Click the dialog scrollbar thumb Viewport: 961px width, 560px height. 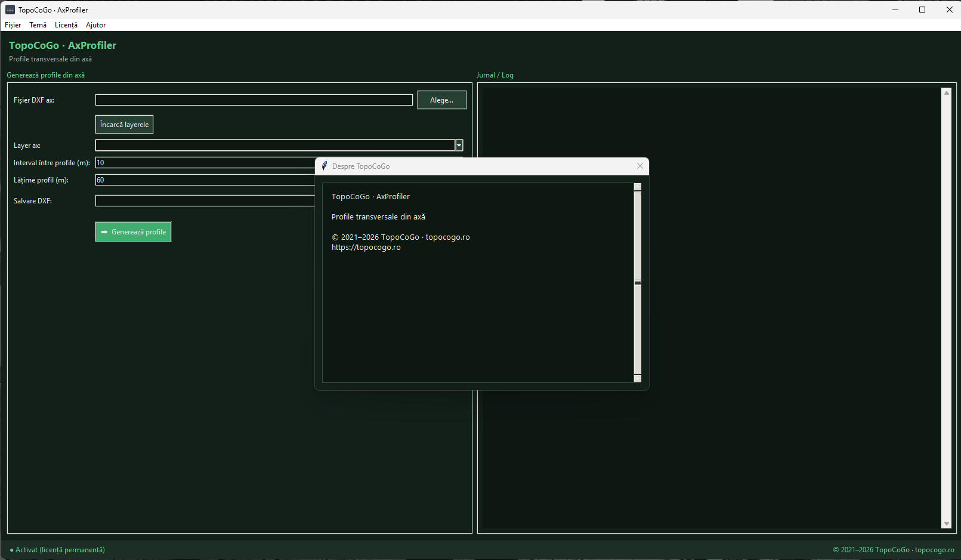(637, 283)
